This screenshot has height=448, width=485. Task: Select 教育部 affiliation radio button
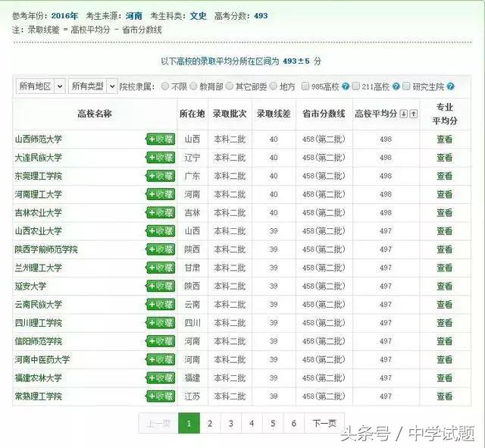tap(193, 86)
